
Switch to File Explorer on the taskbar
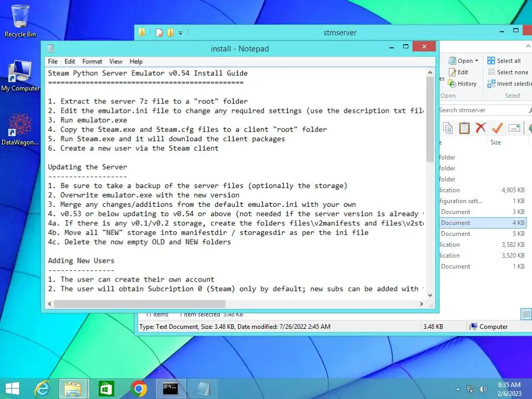click(74, 389)
